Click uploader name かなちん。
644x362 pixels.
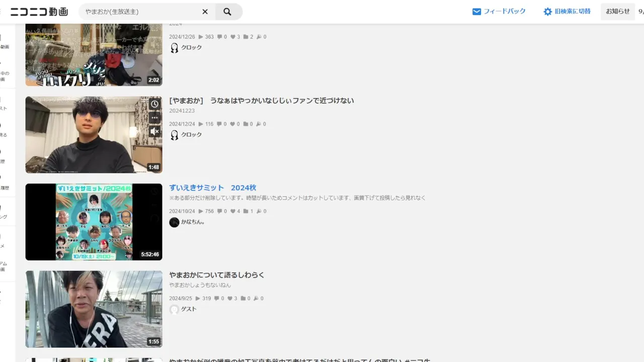(193, 222)
